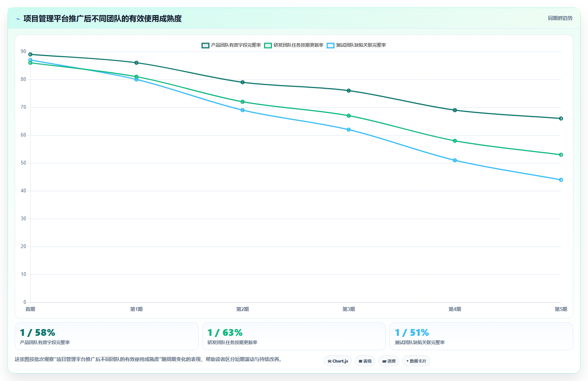Click the 第3期 x-axis label
Screen dimensions: 588x381
pos(349,309)
